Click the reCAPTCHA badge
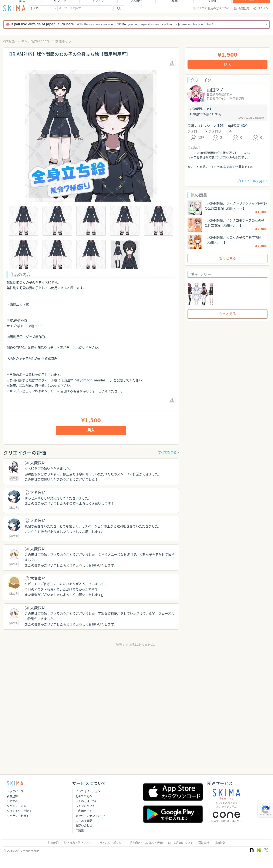The height and width of the screenshot is (868, 273). pyautogui.click(x=265, y=810)
